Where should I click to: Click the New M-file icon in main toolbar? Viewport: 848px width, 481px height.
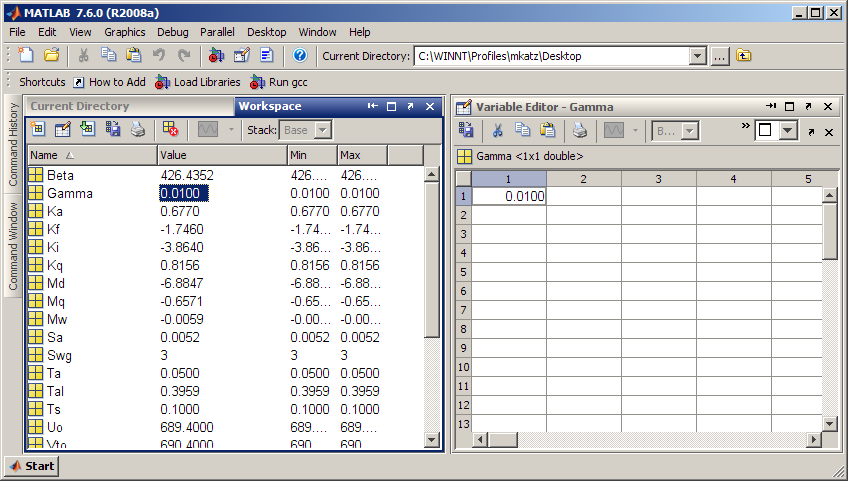[26, 56]
